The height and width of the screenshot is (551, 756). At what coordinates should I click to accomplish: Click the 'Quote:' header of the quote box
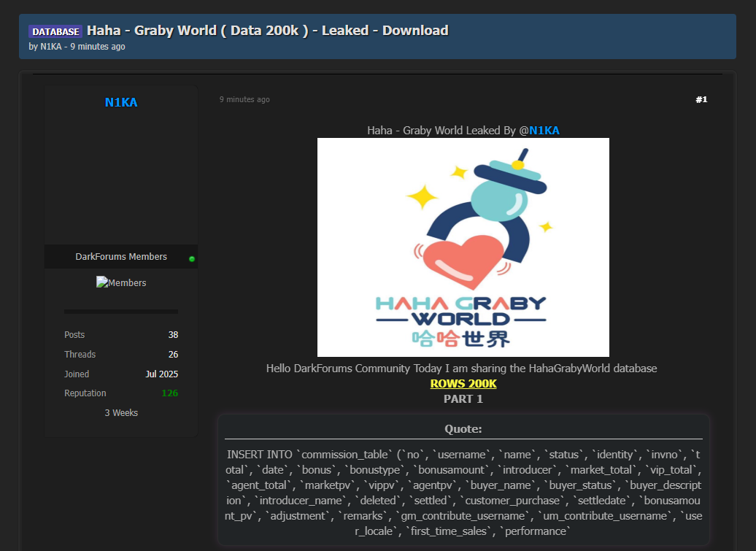click(463, 429)
